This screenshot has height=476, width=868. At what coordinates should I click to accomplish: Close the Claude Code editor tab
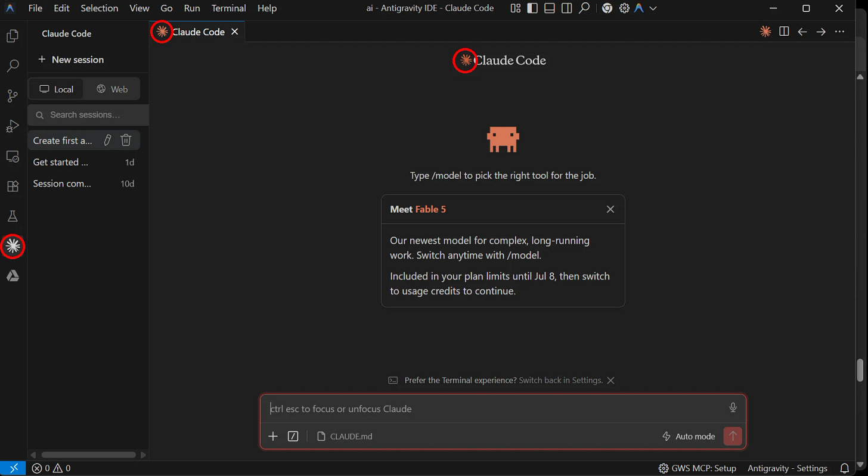(235, 32)
